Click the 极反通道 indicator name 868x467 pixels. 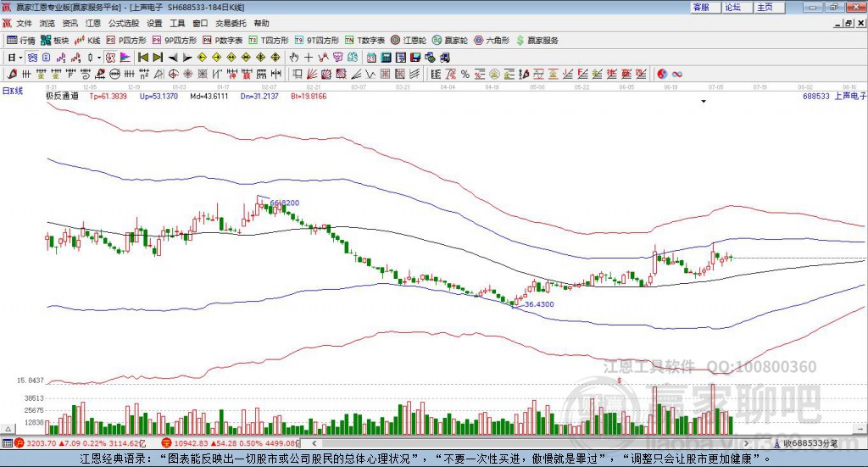click(x=62, y=97)
